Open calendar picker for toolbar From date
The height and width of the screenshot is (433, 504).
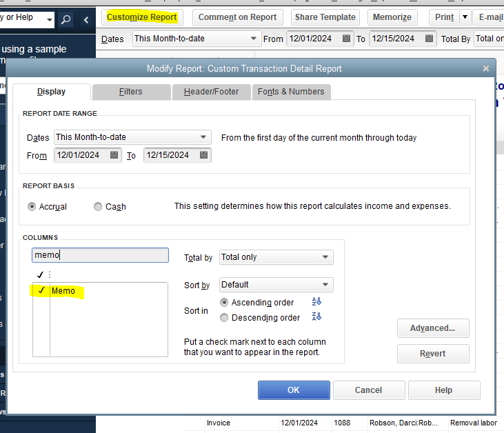[x=346, y=39]
